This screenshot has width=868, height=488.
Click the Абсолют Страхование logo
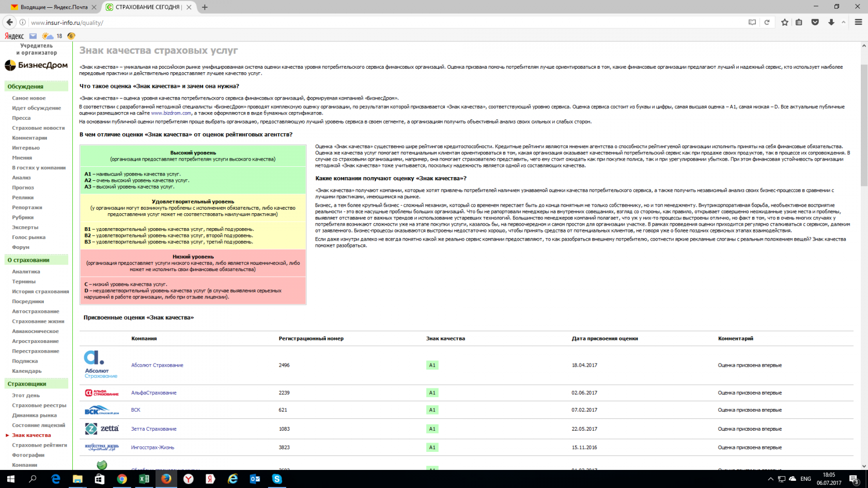point(101,365)
